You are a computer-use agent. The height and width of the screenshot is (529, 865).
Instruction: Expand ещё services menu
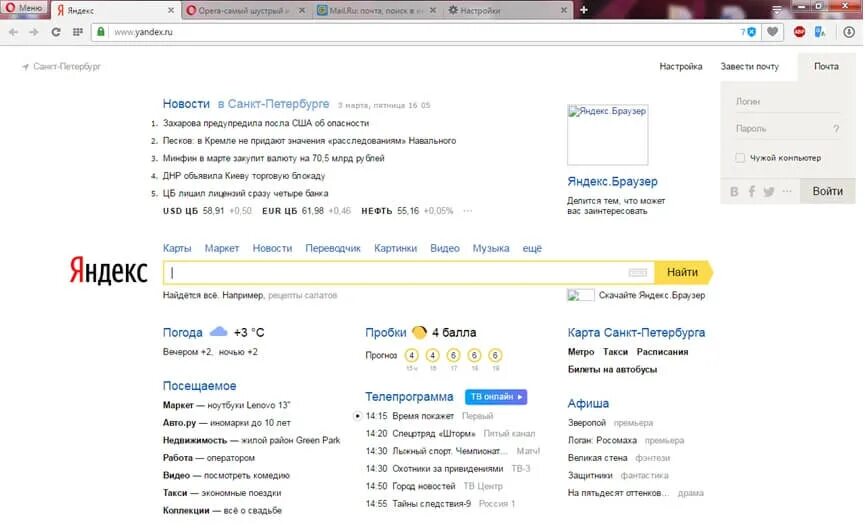pos(532,248)
